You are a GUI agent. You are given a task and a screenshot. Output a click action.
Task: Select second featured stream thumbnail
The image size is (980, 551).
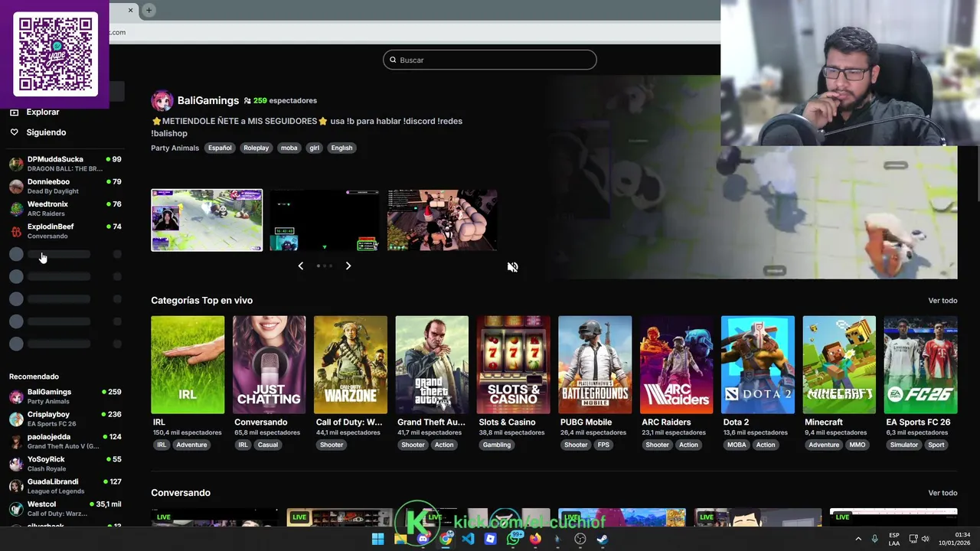325,220
